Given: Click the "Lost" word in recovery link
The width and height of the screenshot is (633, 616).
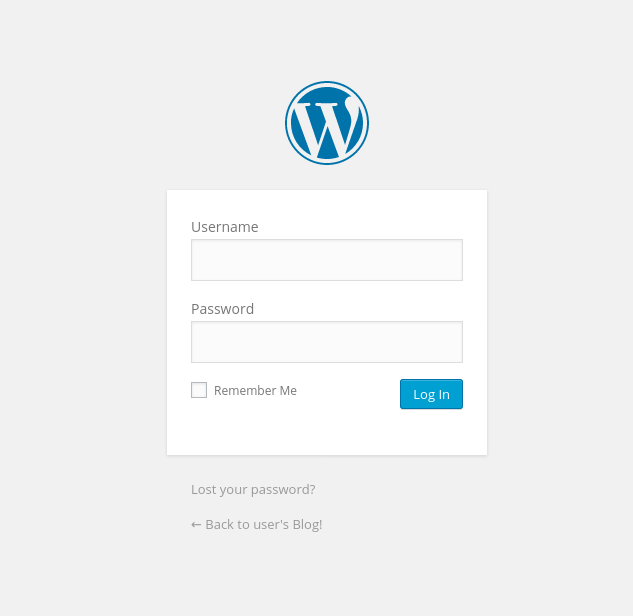Looking at the screenshot, I should click(x=201, y=489).
